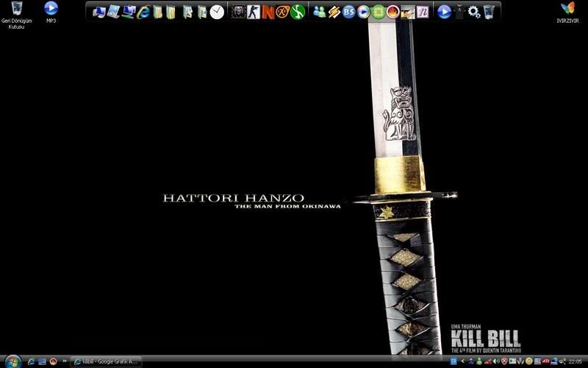
Task: Open the volume speaker tray icon
Action: coord(497,361)
